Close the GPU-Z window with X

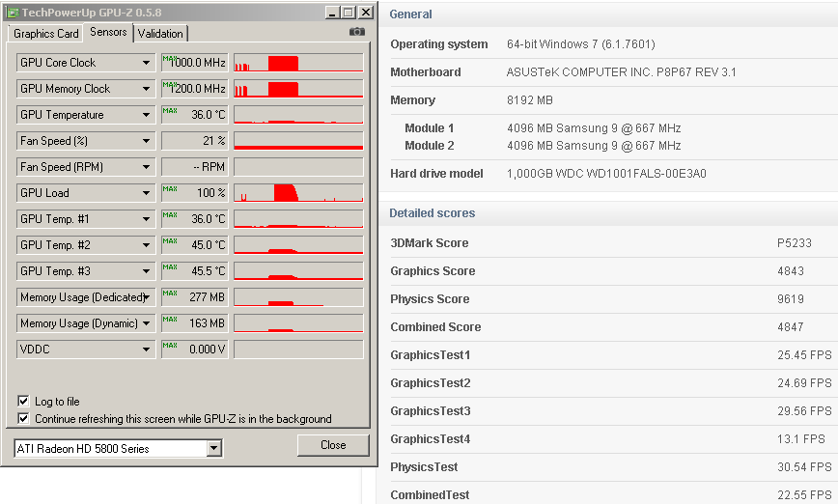[x=366, y=13]
